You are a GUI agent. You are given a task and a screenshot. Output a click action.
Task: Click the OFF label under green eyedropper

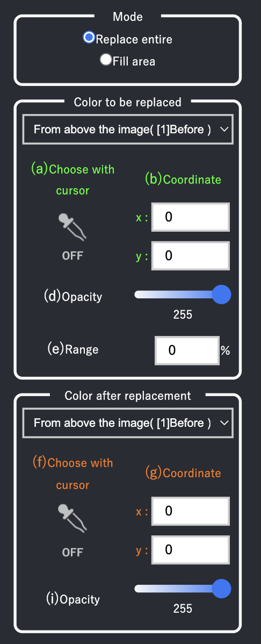click(x=73, y=255)
